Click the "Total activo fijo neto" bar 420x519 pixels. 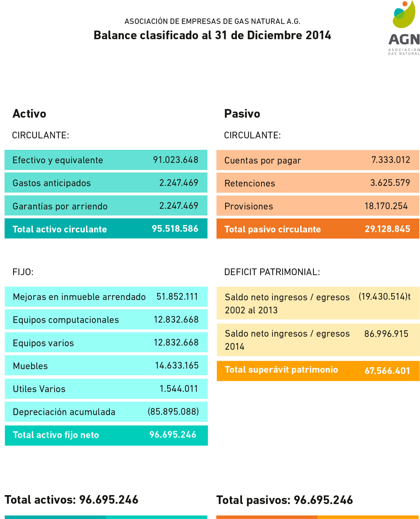click(106, 435)
